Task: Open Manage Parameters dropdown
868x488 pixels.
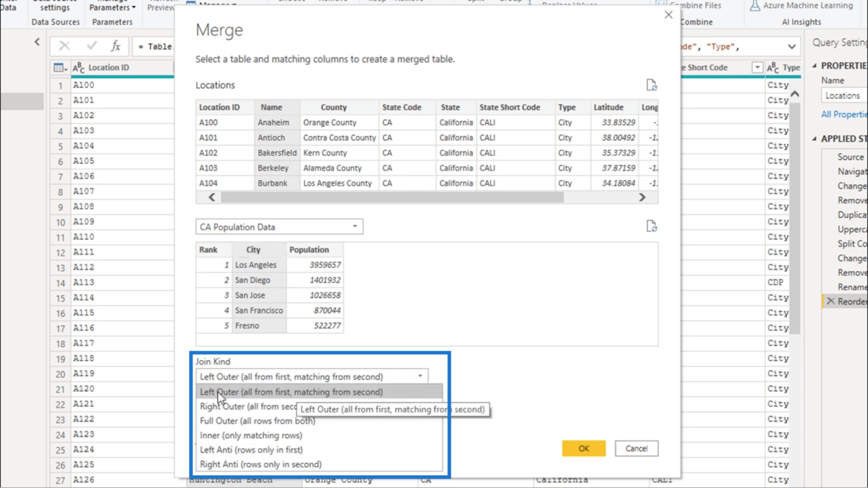Action: 112,7
